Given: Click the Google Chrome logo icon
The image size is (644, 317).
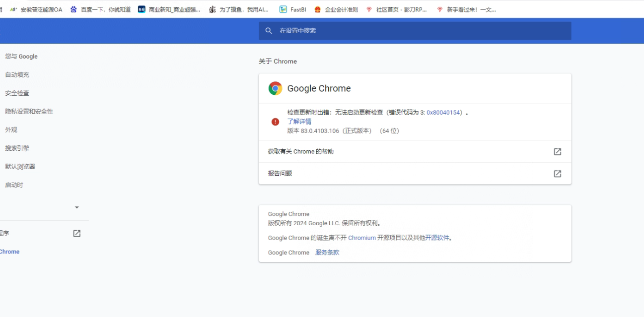Looking at the screenshot, I should point(275,88).
